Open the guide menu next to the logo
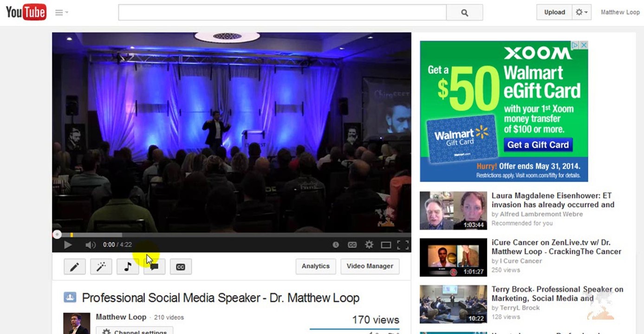 [61, 13]
